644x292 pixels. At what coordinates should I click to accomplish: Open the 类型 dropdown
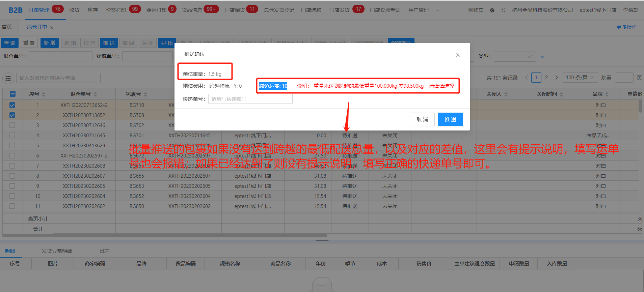pos(514,57)
